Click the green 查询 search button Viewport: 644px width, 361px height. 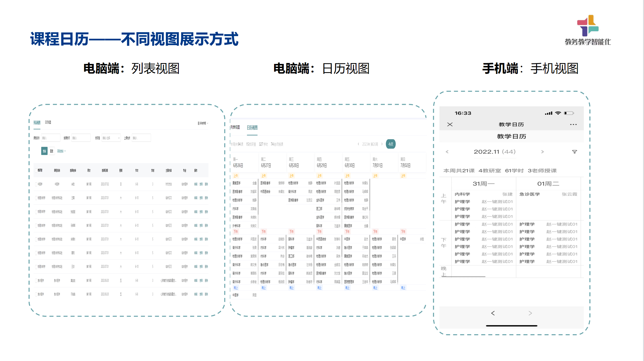(x=44, y=151)
